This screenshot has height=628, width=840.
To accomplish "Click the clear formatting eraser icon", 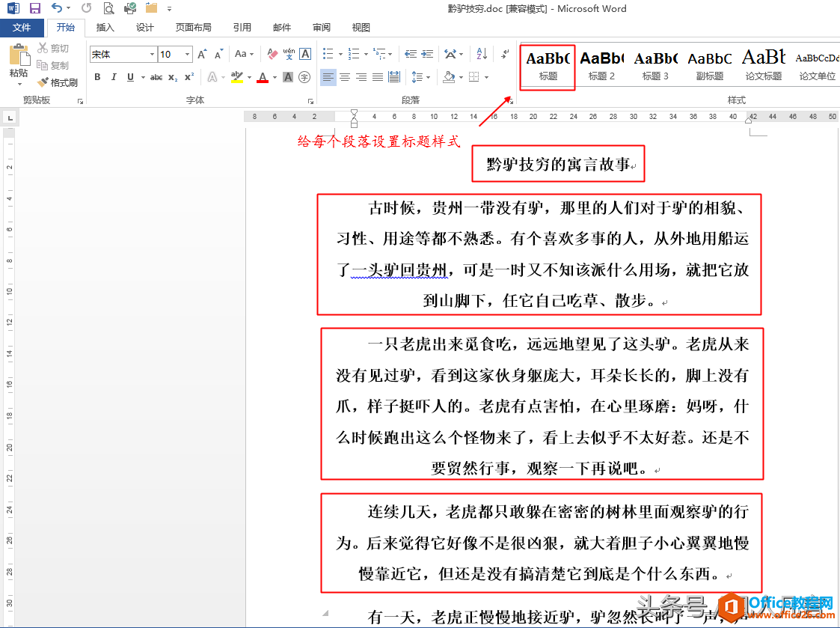I will 273,54.
